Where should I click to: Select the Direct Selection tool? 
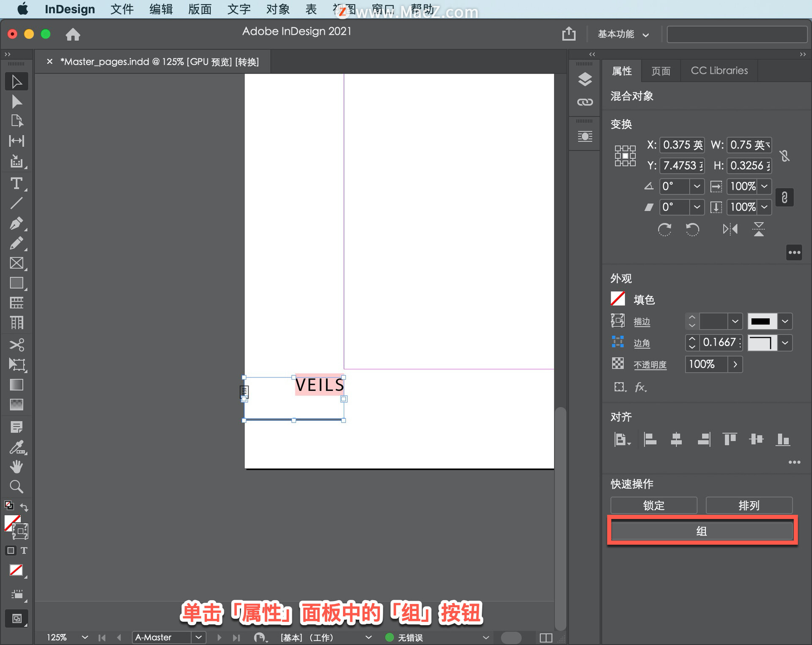coord(16,102)
